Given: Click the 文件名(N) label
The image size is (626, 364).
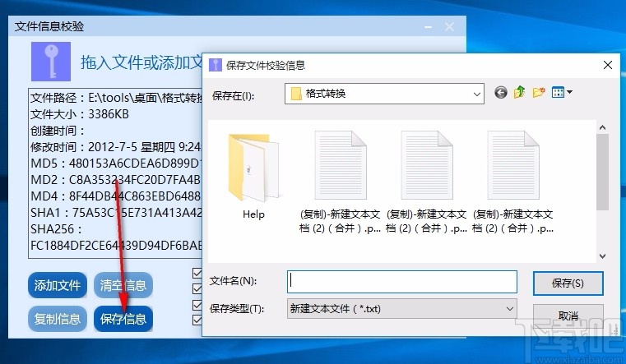Looking at the screenshot, I should coord(233,281).
